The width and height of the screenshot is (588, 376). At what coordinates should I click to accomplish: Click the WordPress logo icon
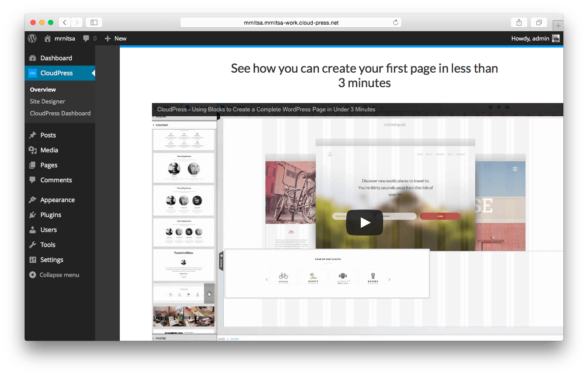pyautogui.click(x=32, y=38)
